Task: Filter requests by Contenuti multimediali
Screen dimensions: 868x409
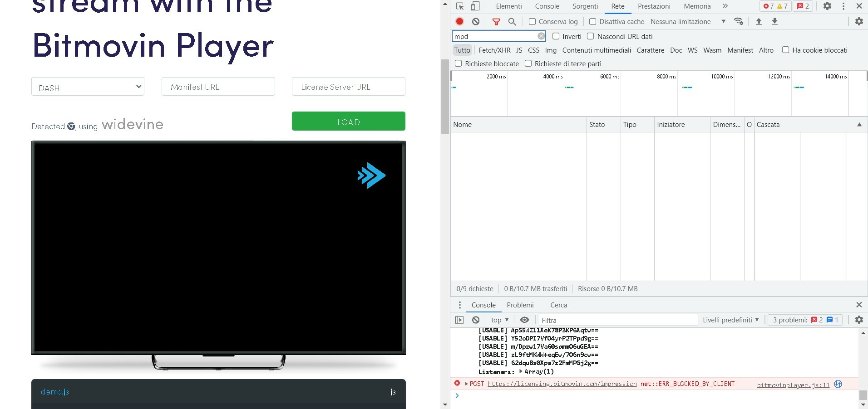Action: (597, 50)
